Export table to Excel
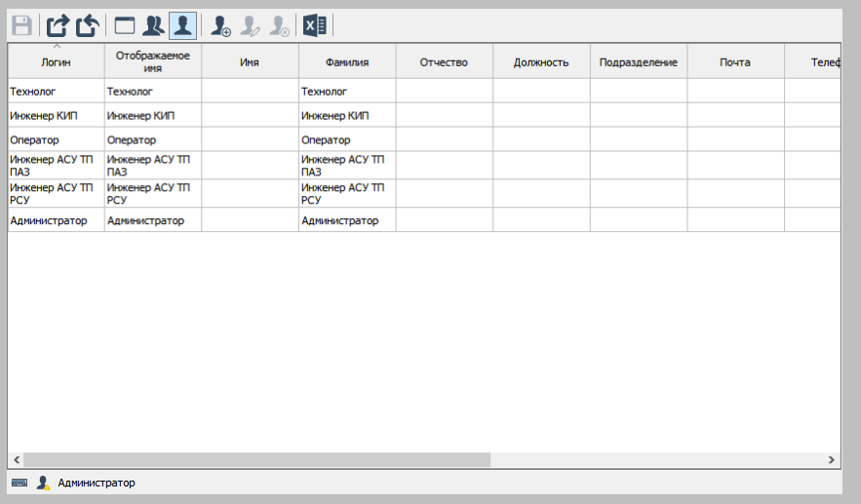The height and width of the screenshot is (504, 861). pyautogui.click(x=314, y=26)
